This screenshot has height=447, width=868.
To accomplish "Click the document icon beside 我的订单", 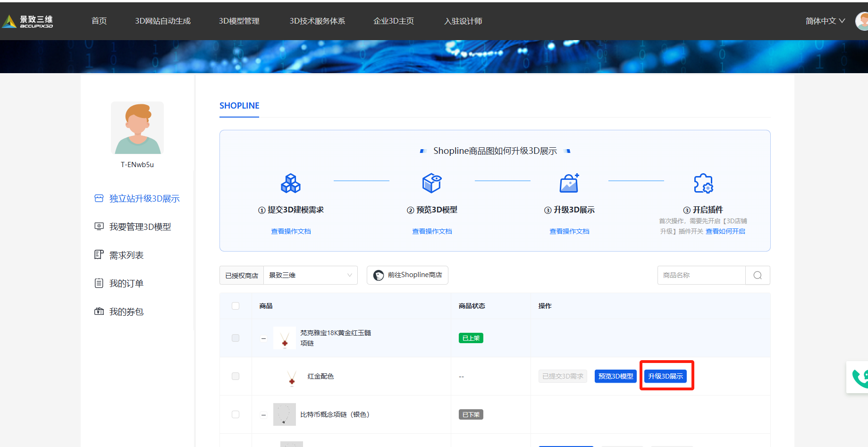I will (x=99, y=283).
